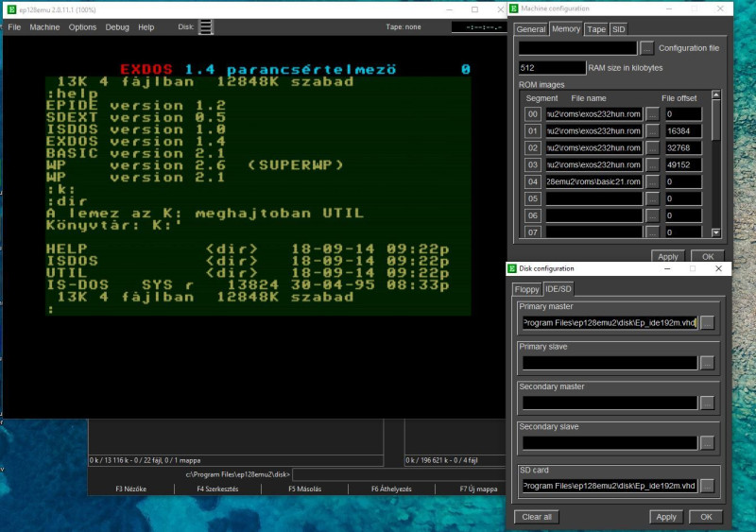This screenshot has width=756, height=532.
Task: Click the Configuration file path field
Action: click(x=577, y=48)
